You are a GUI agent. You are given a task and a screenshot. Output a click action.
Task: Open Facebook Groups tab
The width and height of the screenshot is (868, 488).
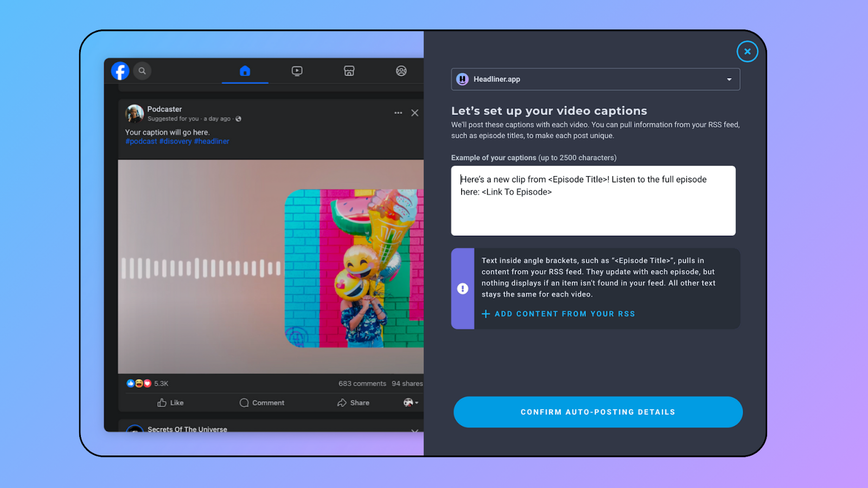401,71
